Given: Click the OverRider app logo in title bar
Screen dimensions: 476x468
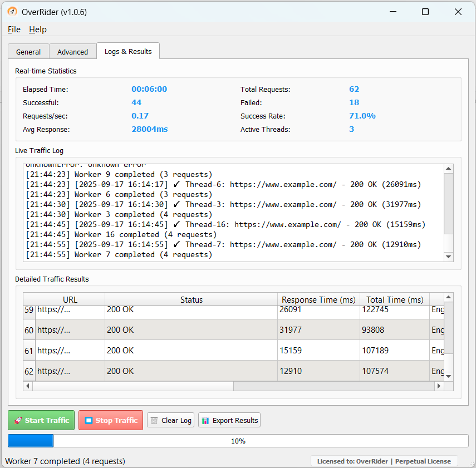Looking at the screenshot, I should pyautogui.click(x=12, y=12).
